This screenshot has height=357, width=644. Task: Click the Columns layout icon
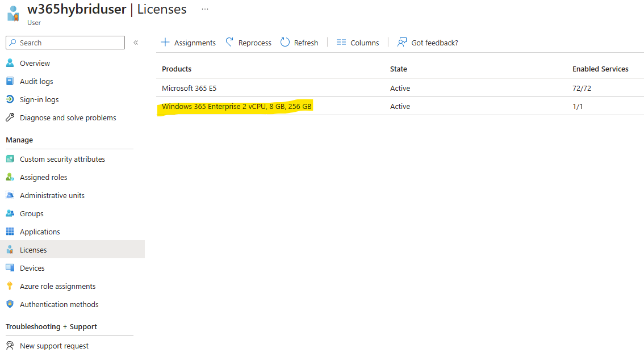click(341, 42)
